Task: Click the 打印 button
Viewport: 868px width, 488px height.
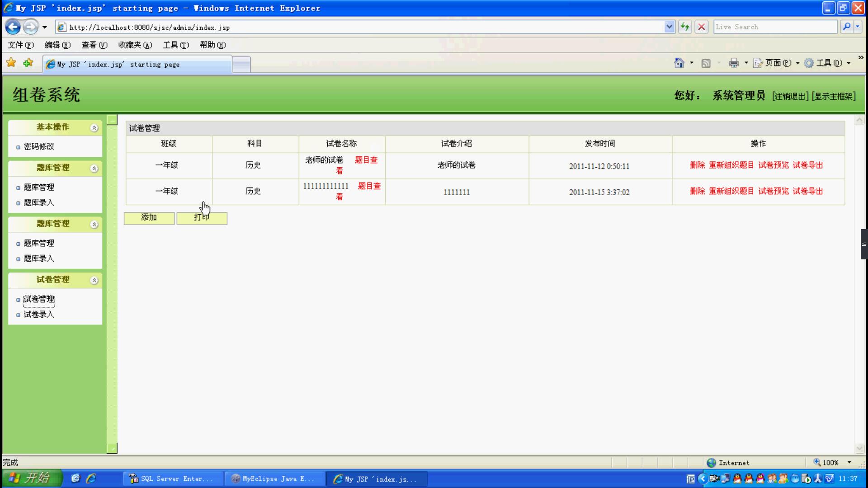Action: coord(202,218)
